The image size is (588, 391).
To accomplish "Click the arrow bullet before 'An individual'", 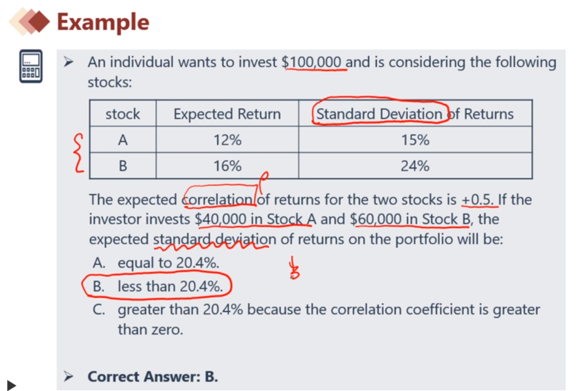I will tap(69, 62).
